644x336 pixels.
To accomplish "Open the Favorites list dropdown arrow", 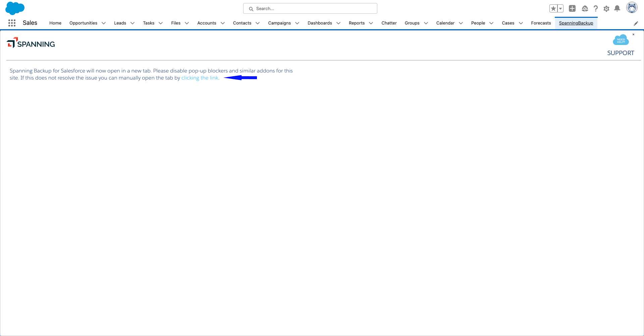I will tap(560, 8).
